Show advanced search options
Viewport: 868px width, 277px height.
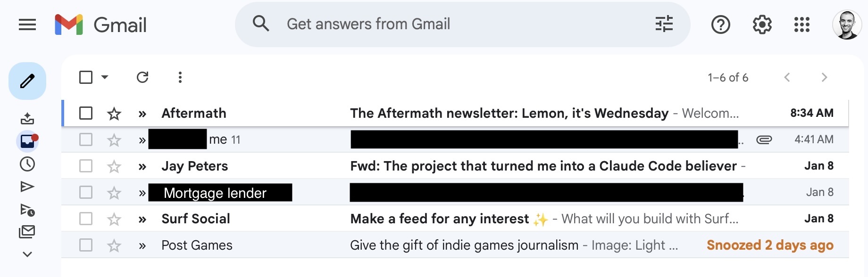664,24
